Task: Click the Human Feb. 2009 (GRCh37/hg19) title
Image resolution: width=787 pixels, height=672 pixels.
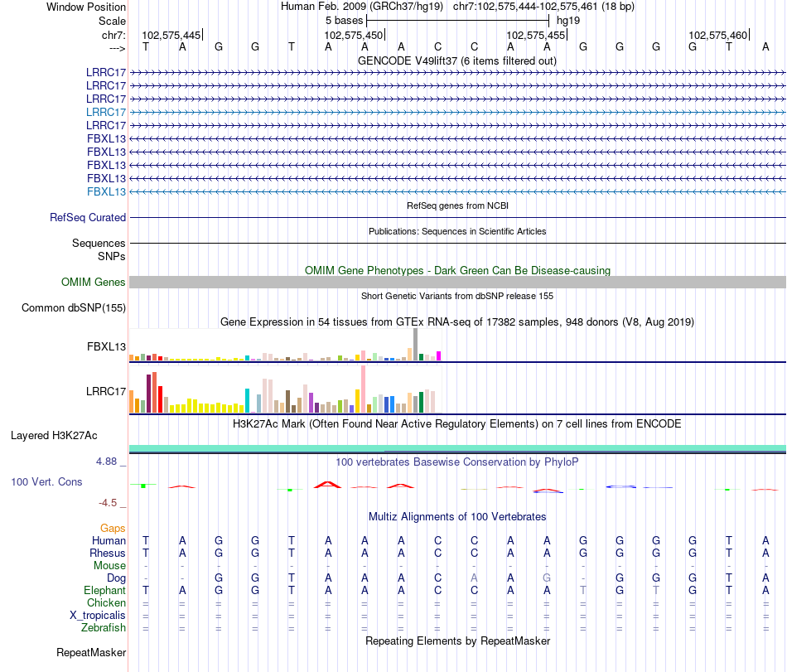Action: pyautogui.click(x=362, y=7)
